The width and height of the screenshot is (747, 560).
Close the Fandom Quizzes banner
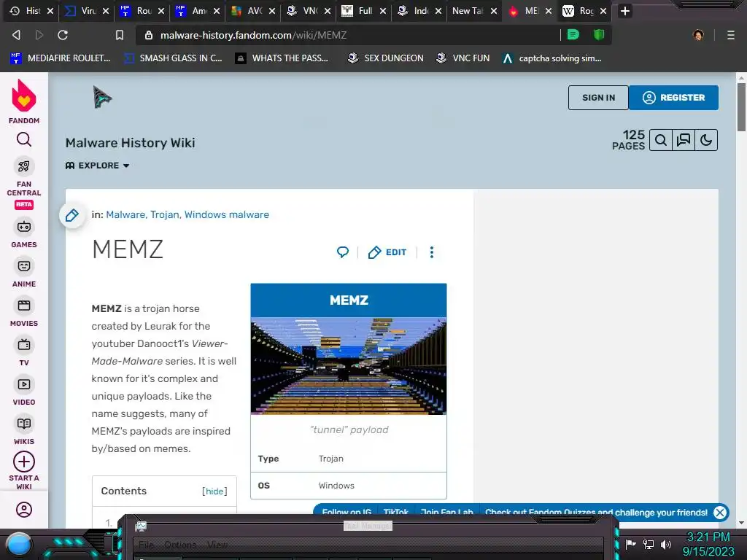pyautogui.click(x=720, y=513)
